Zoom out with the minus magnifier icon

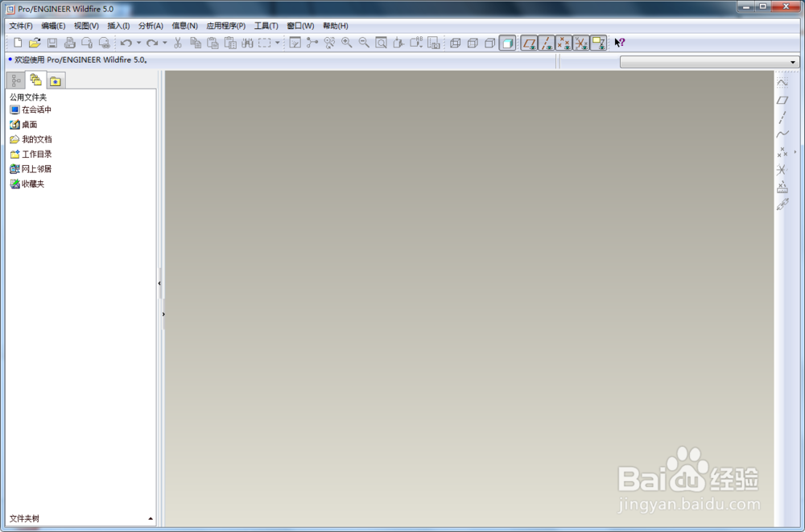pyautogui.click(x=364, y=43)
